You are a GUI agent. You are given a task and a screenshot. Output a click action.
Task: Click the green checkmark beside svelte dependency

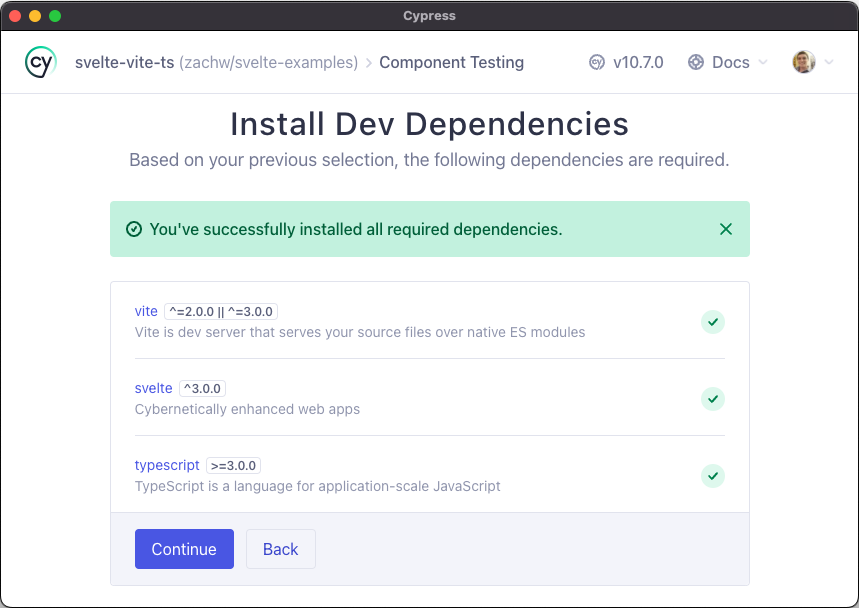pos(713,399)
